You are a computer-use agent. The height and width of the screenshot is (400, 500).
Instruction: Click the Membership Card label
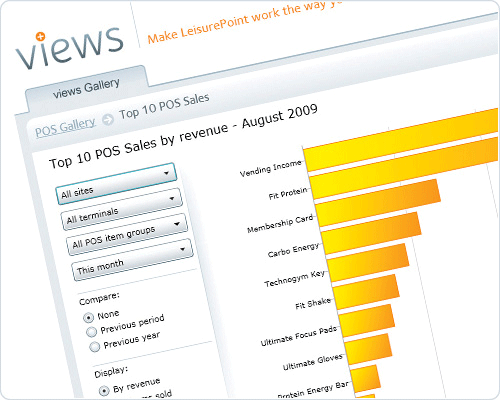(x=280, y=224)
